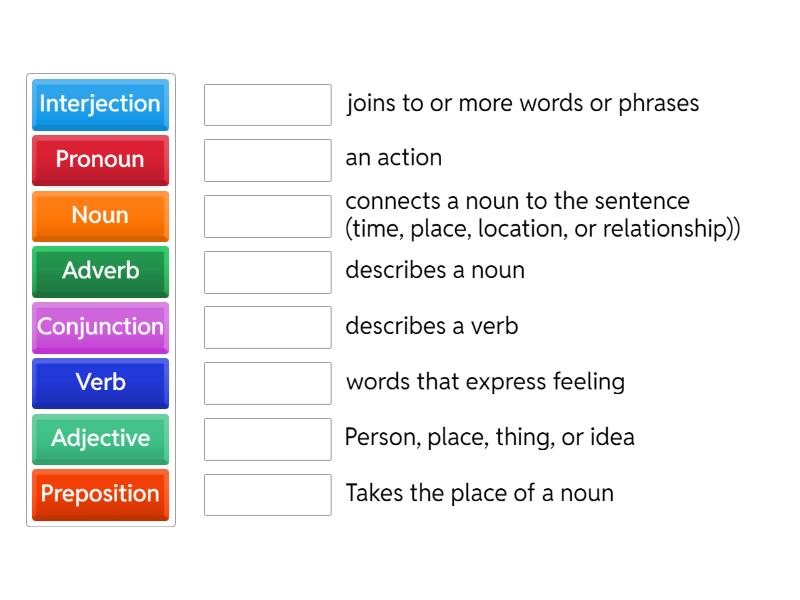Select the teal Adjective tile
This screenshot has width=800, height=600.
100,438
